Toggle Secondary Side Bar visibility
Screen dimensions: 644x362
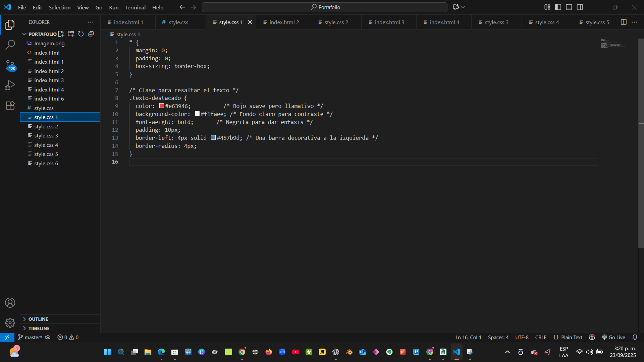click(x=580, y=7)
